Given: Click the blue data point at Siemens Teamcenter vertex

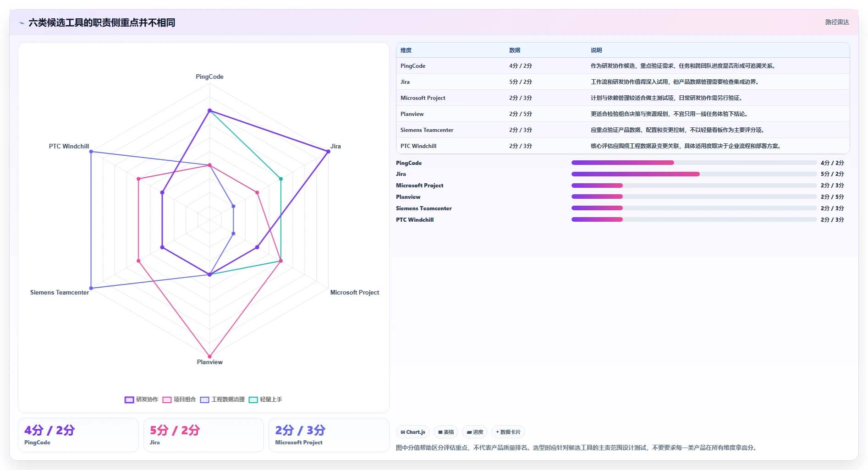Looking at the screenshot, I should [91, 288].
